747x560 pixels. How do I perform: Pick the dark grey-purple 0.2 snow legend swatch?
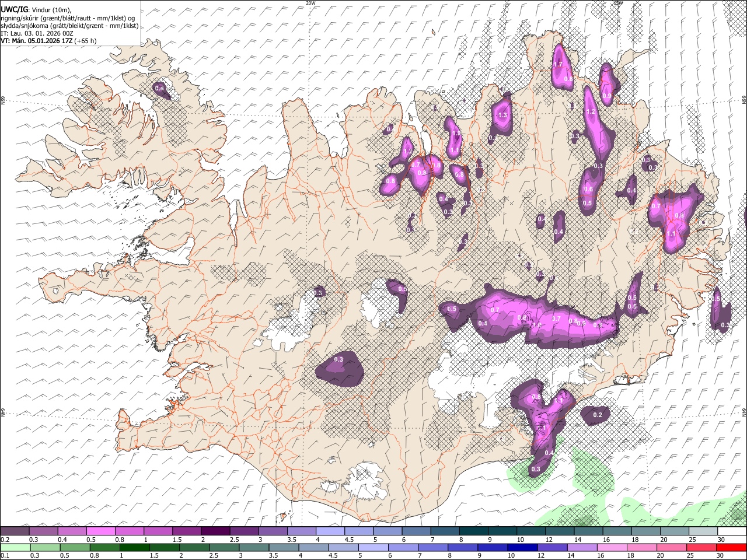pos(15,531)
